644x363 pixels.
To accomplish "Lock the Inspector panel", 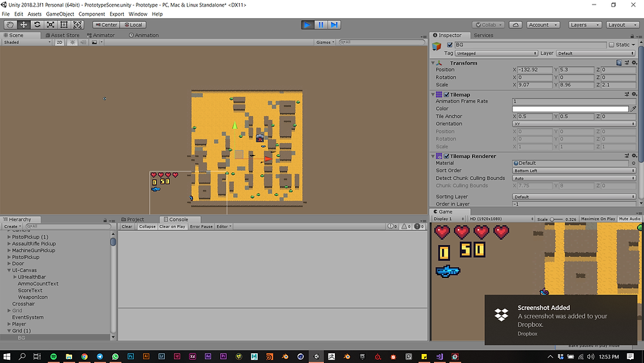I will pos(632,35).
